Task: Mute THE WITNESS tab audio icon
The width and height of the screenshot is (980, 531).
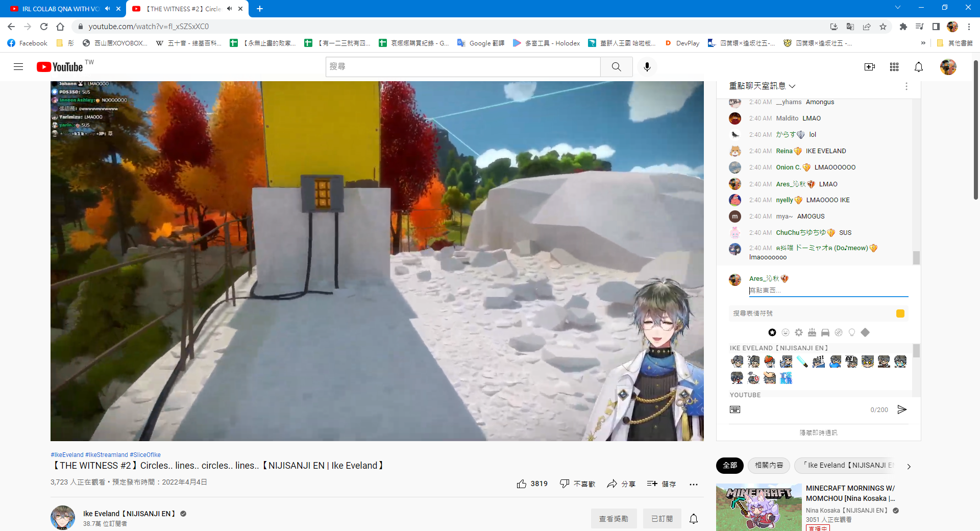Action: coord(230,9)
